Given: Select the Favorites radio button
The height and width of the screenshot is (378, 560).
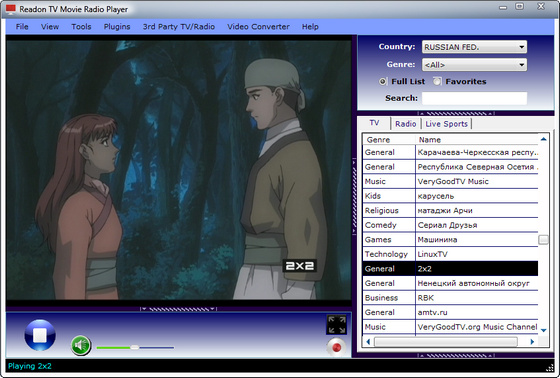Looking at the screenshot, I should [x=437, y=81].
